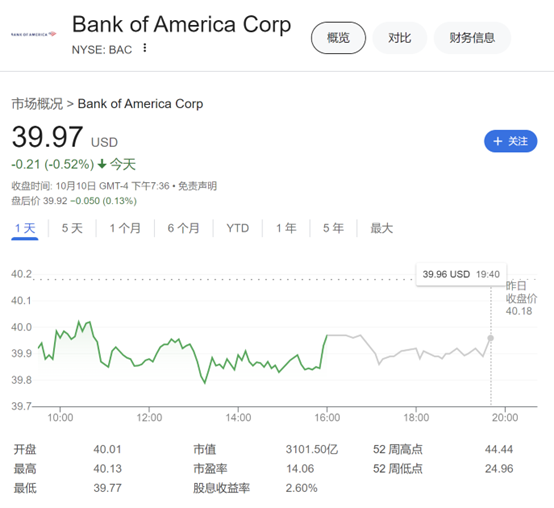Open the 免责声明 disclaimer link

pyautogui.click(x=197, y=186)
